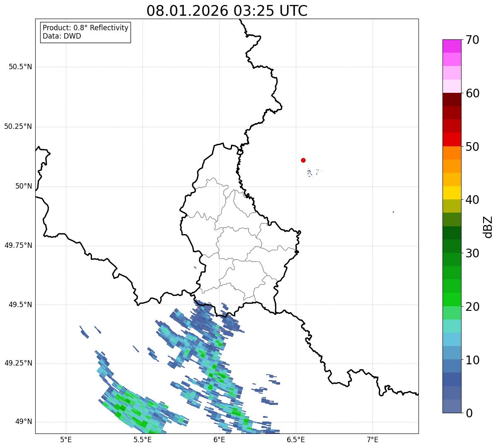Click the 5.5°E longitude label

143,440
